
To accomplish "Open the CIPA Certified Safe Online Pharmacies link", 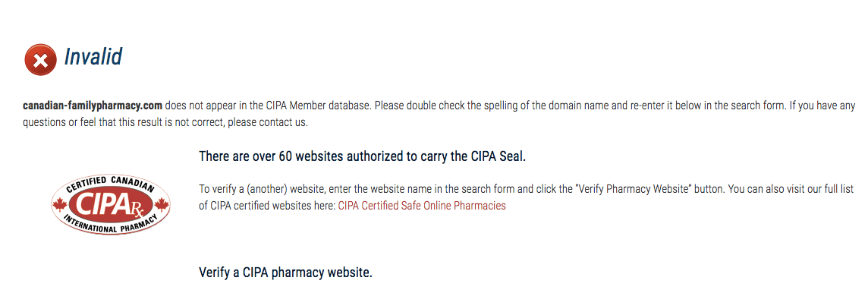I will coord(422,206).
